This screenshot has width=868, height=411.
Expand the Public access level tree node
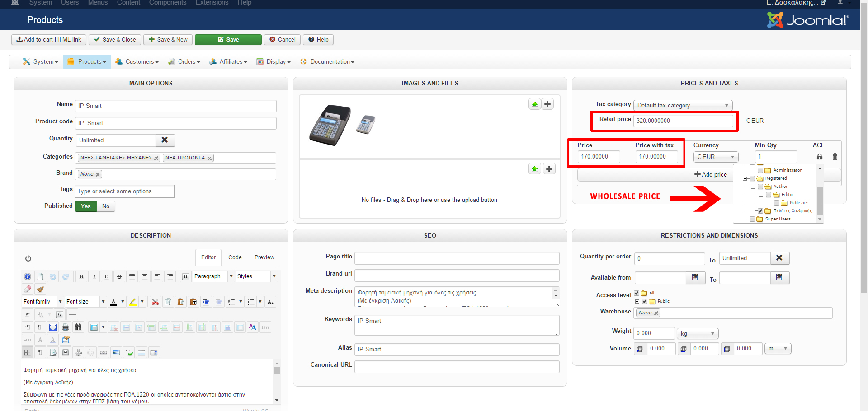click(637, 301)
